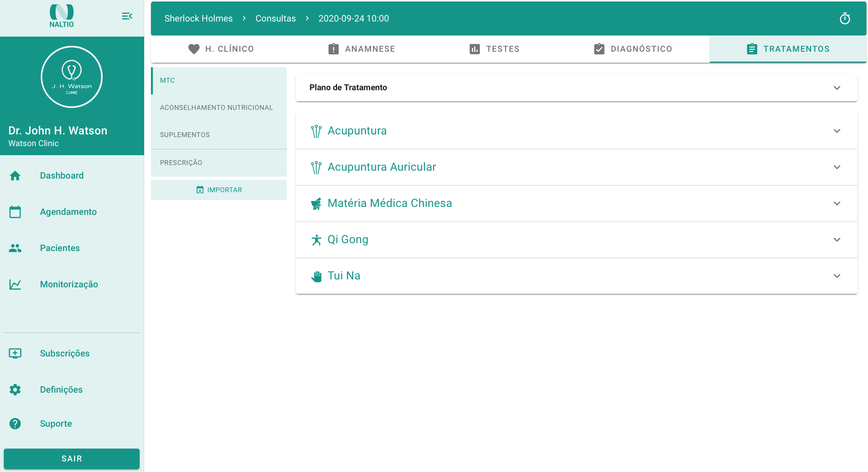Switch to the Anamnese tab
The height and width of the screenshot is (472, 868).
coord(362,49)
